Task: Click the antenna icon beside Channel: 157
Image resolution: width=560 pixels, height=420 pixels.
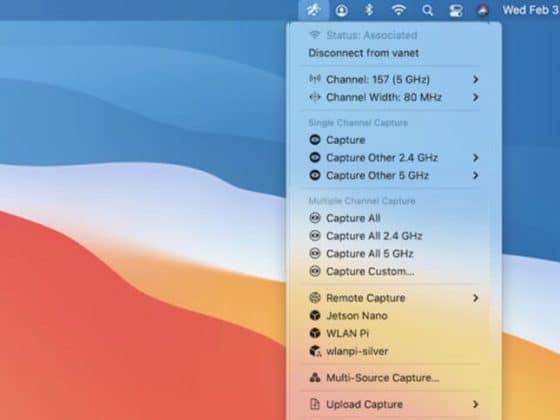Action: (315, 79)
